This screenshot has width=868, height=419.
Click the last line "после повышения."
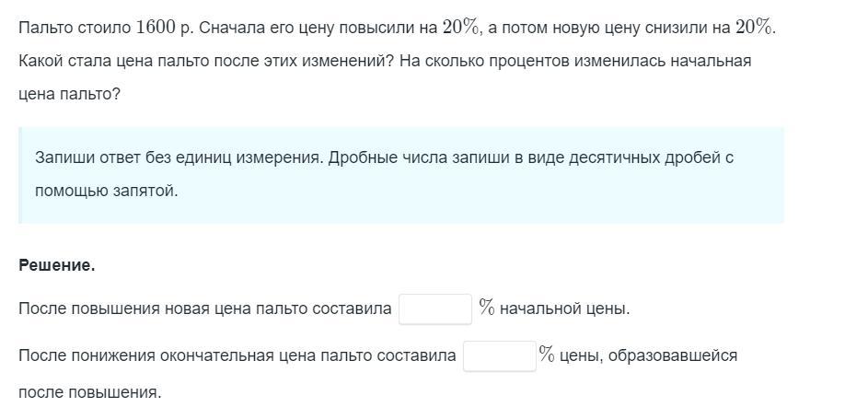[90, 392]
